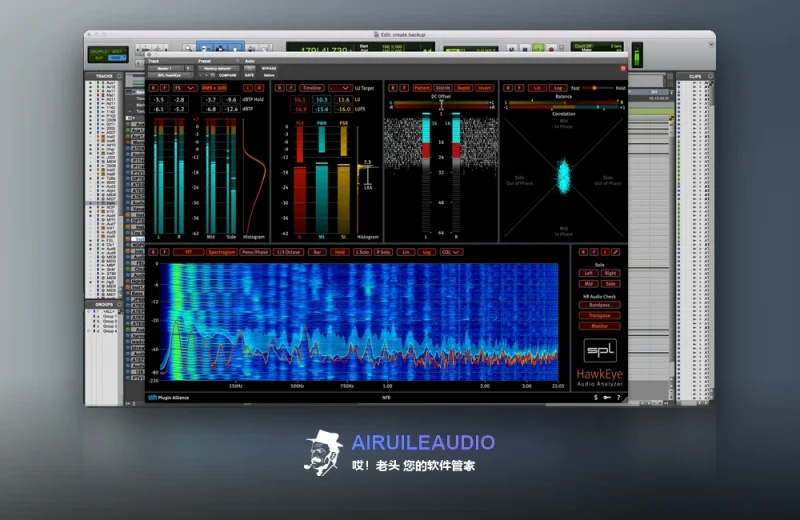Solo the Left channel
The height and width of the screenshot is (520, 800).
tap(588, 273)
